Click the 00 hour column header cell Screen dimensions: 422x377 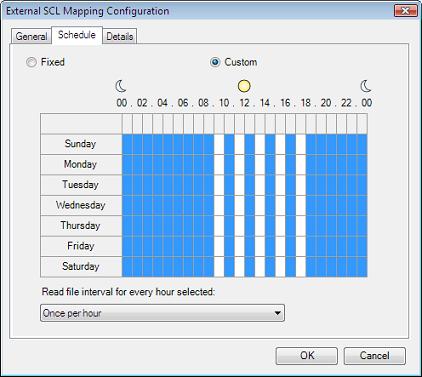[127, 124]
